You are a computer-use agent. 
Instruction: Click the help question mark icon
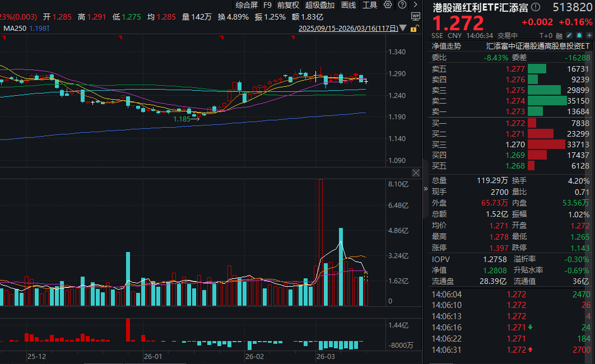[x=402, y=5]
